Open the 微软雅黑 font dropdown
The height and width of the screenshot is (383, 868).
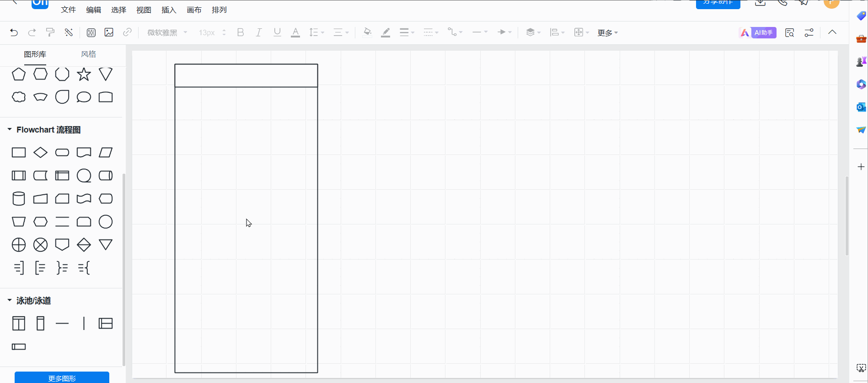click(167, 32)
